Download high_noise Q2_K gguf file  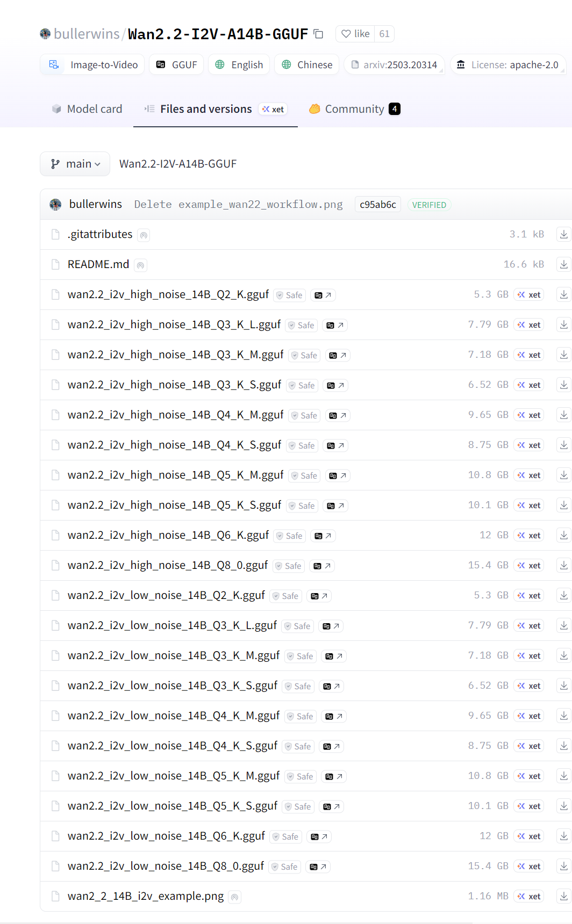pos(563,294)
